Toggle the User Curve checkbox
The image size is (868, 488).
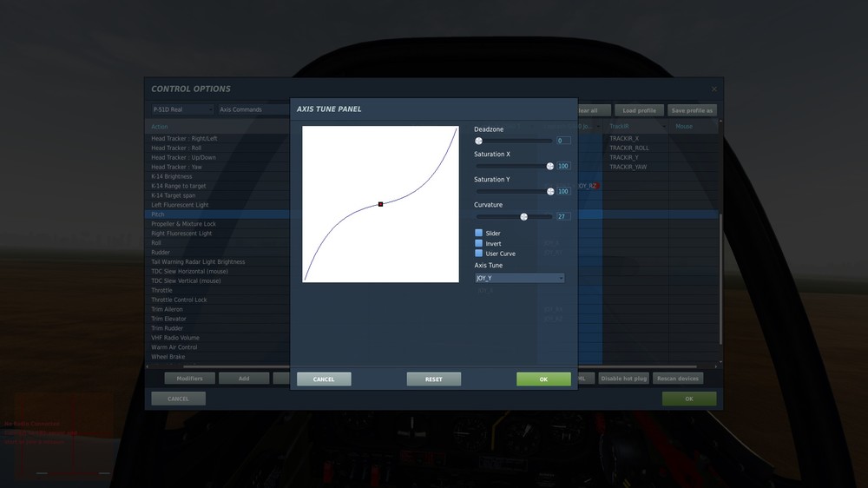tap(479, 254)
